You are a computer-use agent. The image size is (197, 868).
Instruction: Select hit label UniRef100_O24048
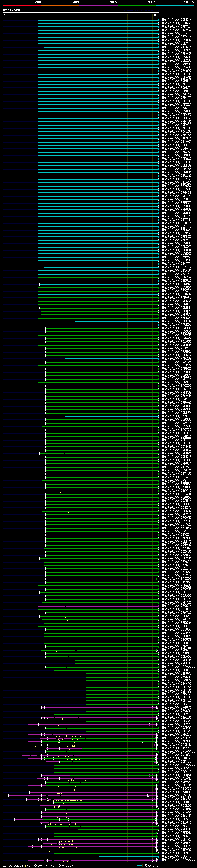point(177,148)
